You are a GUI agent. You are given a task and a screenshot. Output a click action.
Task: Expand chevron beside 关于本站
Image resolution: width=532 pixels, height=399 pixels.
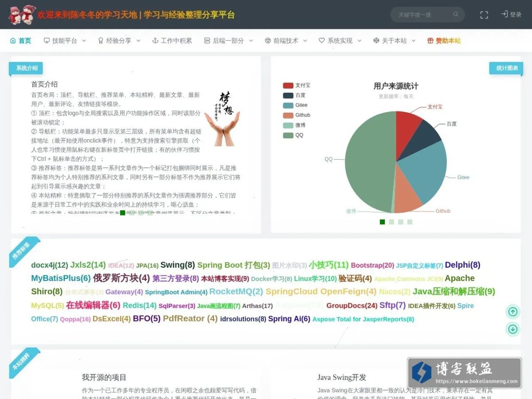(414, 41)
